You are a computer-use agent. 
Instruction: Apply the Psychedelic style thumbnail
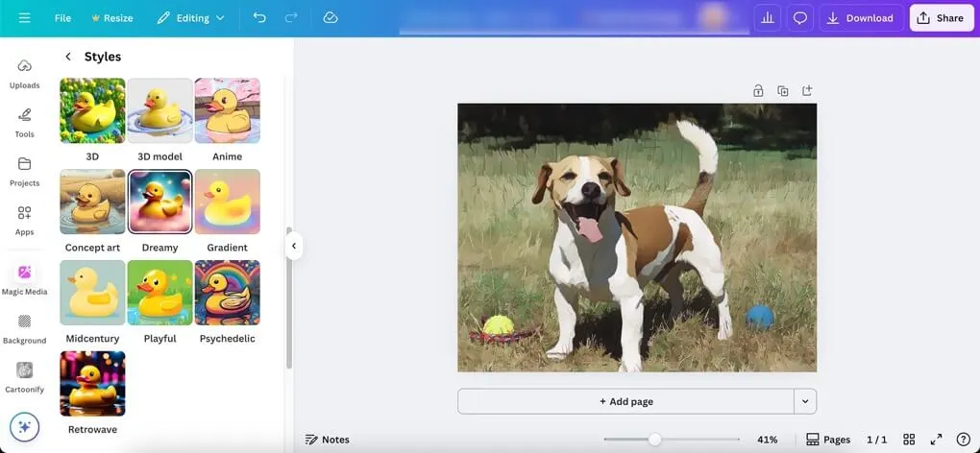click(x=228, y=293)
